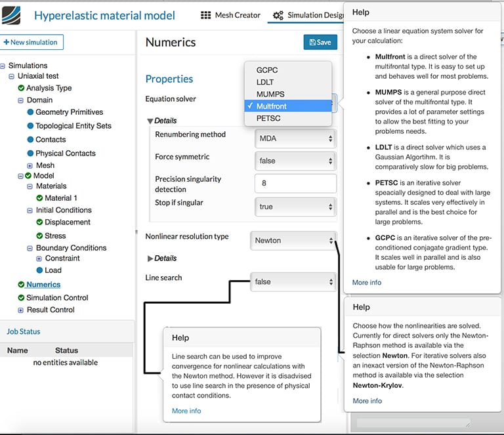Open Nonlinear resolution type Newton dropdown

point(293,240)
